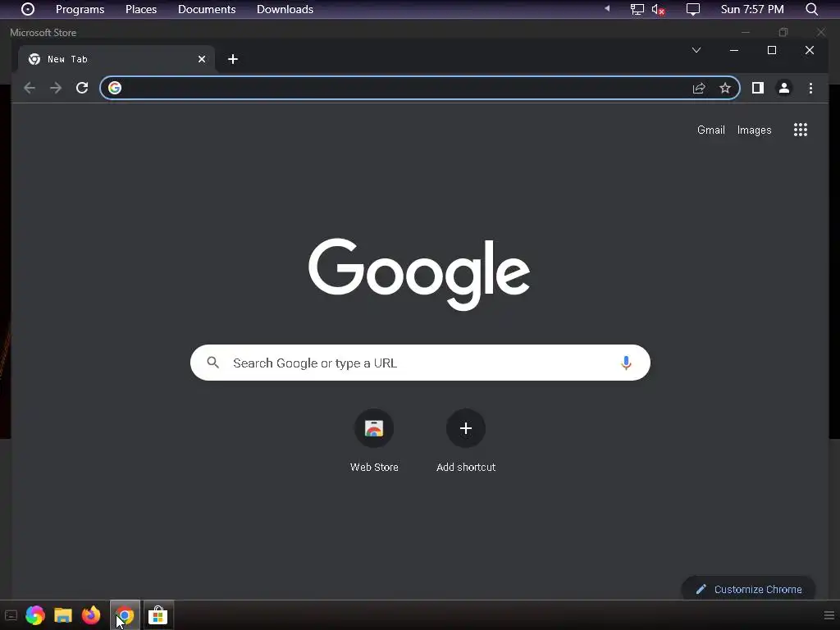Screen dimensions: 840x630
Task: Open the Chrome side panel icon
Action: 757,88
